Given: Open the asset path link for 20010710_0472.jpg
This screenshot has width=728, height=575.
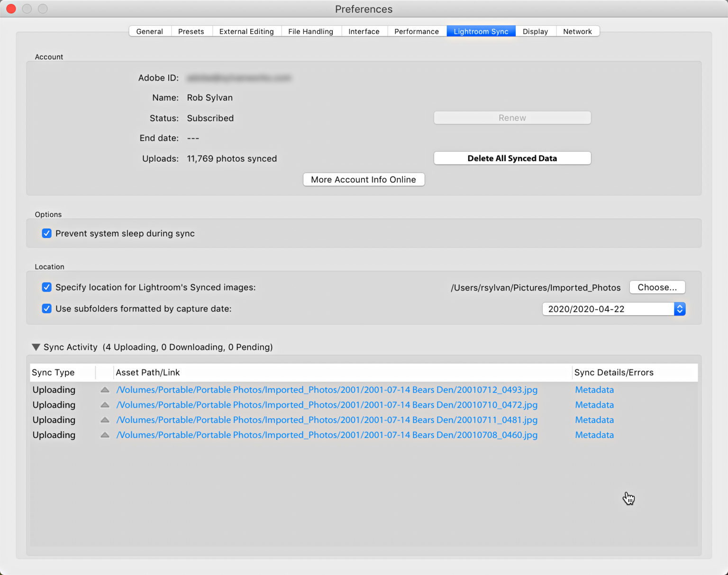Looking at the screenshot, I should point(327,405).
